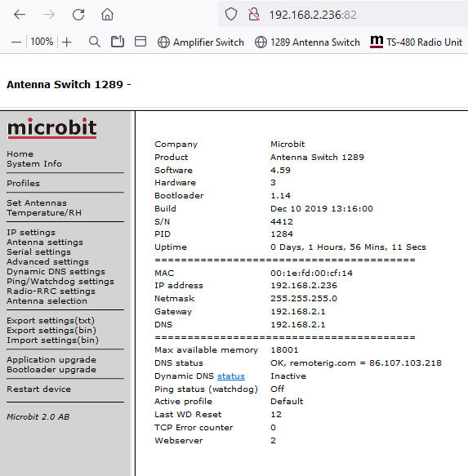Go to the browser Home icon
The height and width of the screenshot is (476, 468).
(x=107, y=15)
